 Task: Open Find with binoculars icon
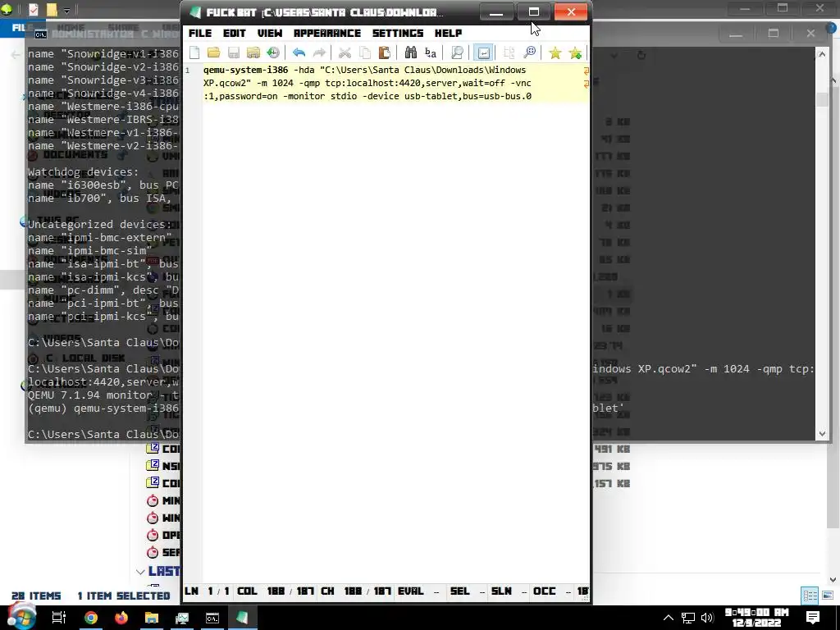[411, 52]
